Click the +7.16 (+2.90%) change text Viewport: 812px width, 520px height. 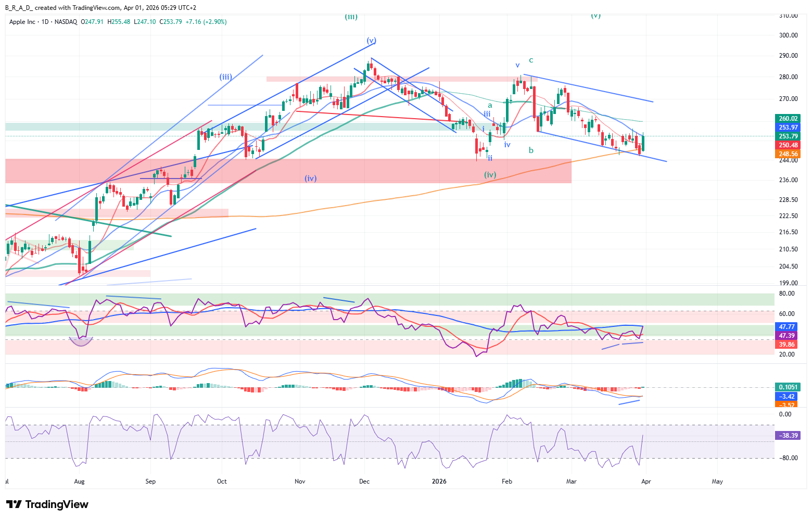tap(206, 22)
